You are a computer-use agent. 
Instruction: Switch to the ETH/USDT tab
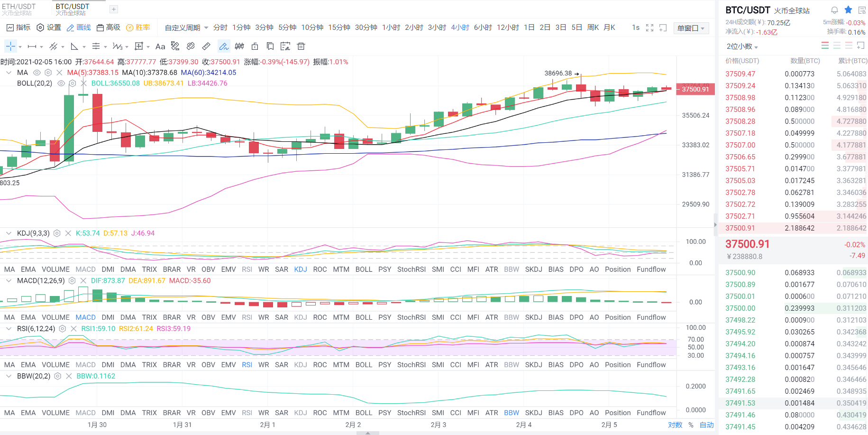tap(19, 7)
